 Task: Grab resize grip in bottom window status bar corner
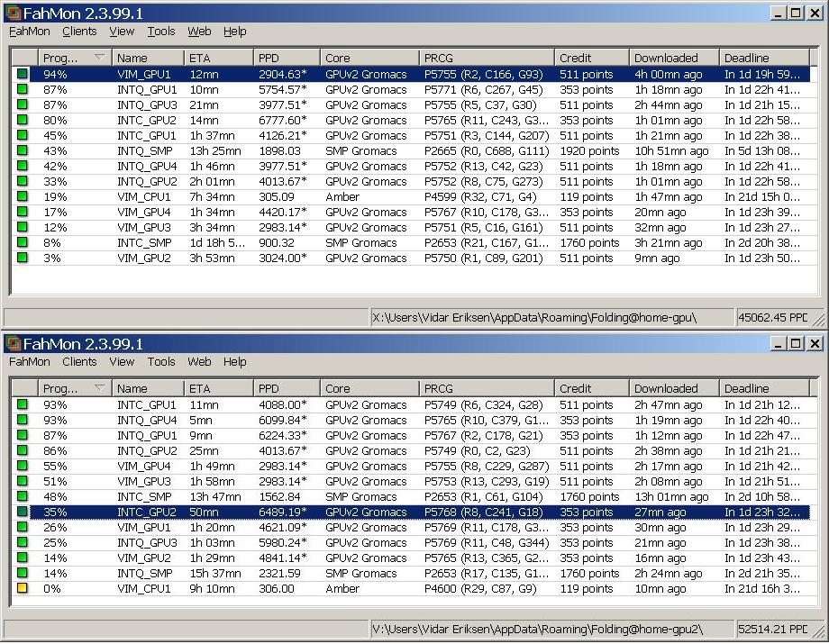click(x=818, y=630)
